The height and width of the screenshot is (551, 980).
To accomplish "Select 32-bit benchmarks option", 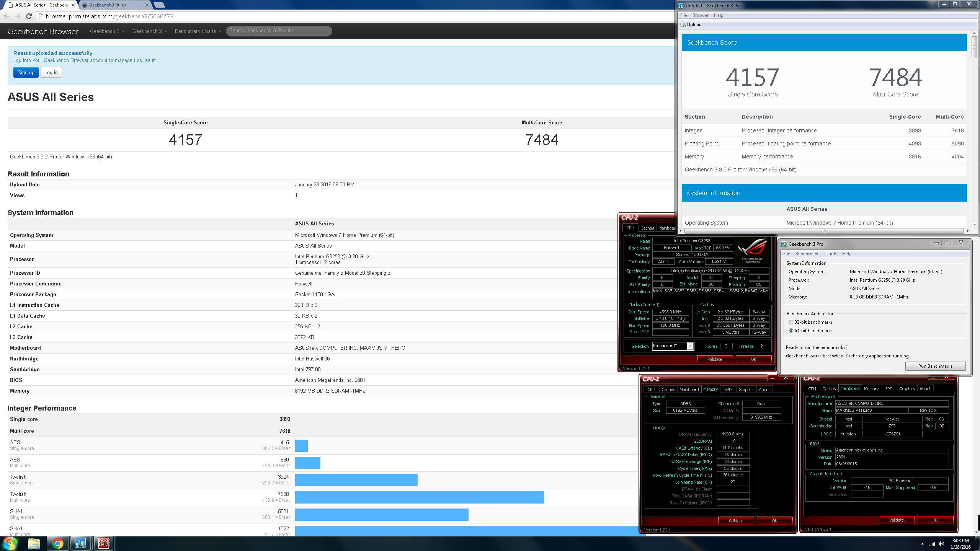I will [x=791, y=322].
